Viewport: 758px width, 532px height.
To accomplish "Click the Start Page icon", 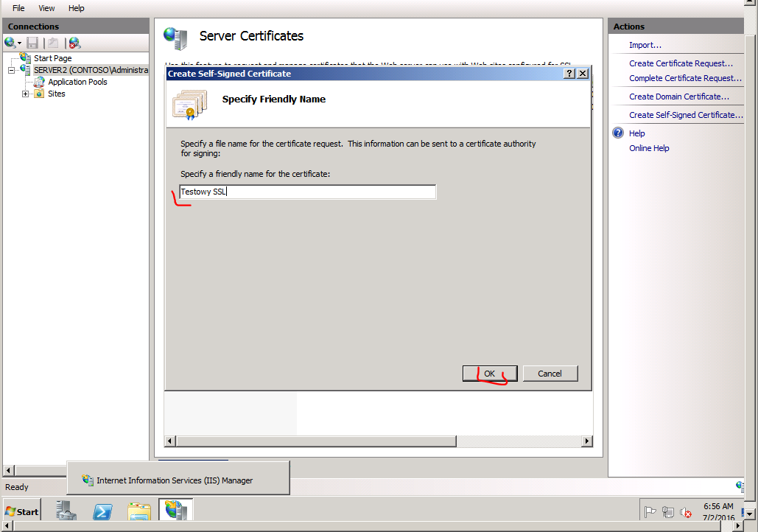I will [x=26, y=58].
